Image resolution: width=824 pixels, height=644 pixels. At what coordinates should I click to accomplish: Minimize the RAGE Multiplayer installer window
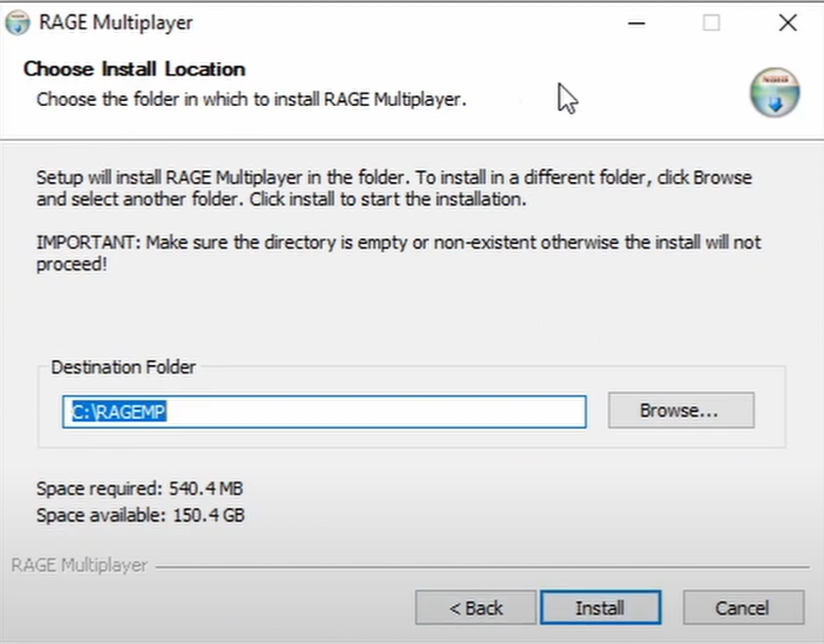coord(635,22)
